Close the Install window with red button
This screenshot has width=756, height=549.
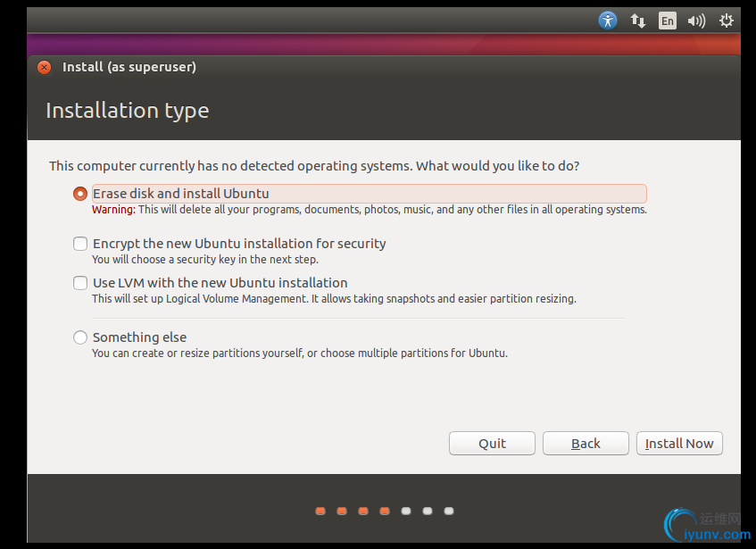point(45,67)
